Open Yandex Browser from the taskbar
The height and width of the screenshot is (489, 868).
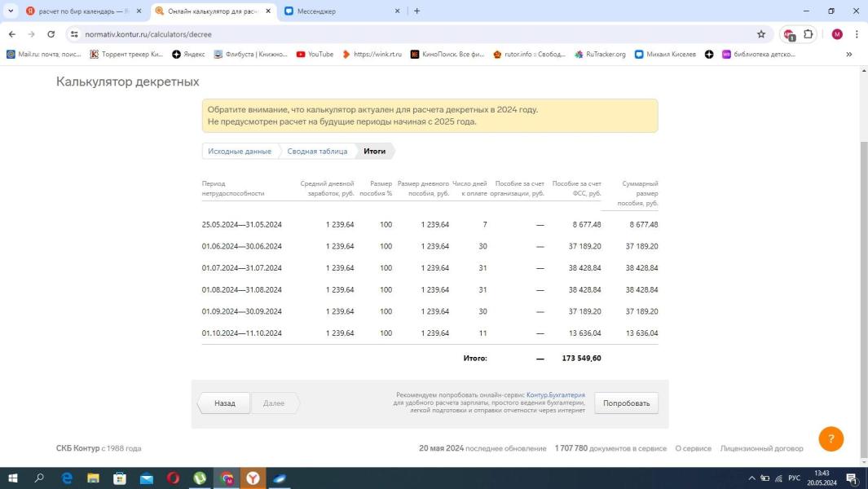pos(253,478)
